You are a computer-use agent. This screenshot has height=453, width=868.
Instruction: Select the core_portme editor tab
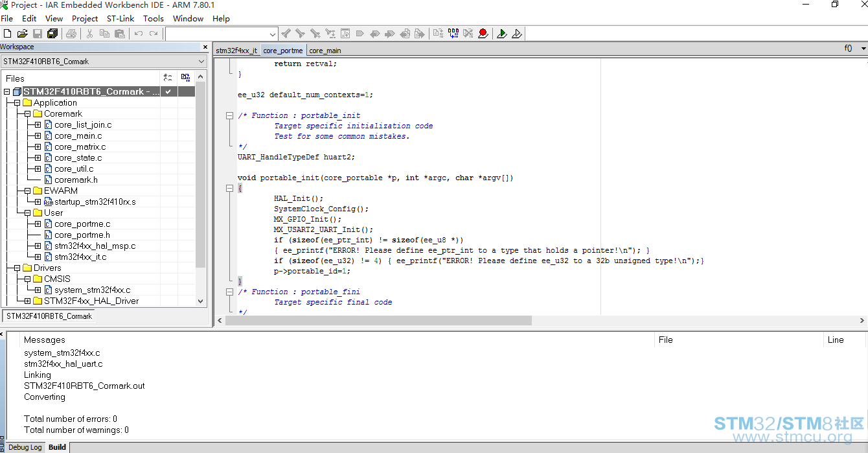coord(283,50)
